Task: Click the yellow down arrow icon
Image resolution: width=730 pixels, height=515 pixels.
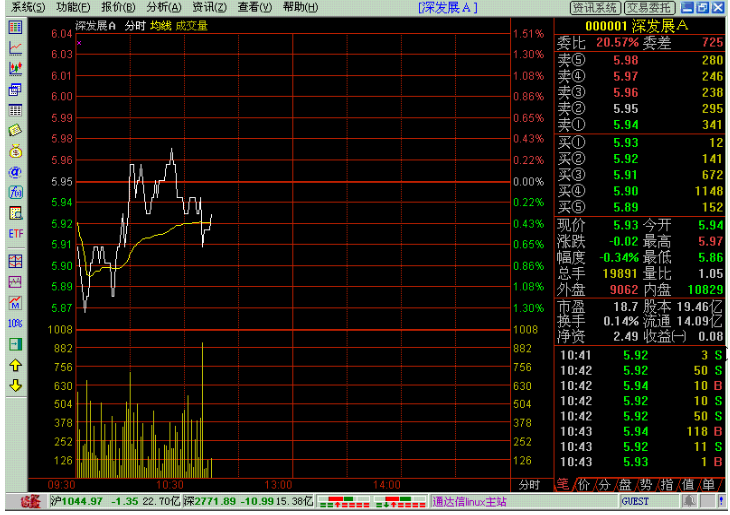Action: coord(15,386)
